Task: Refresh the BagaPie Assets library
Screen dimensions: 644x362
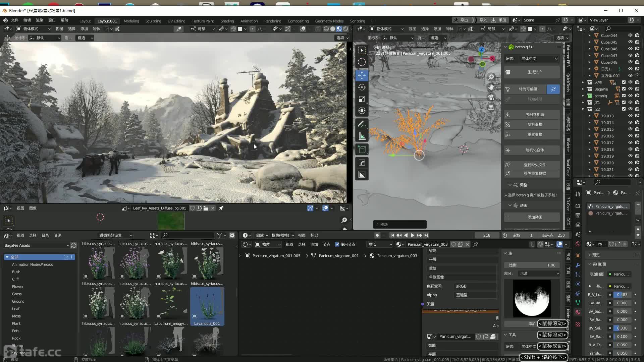Action: click(x=74, y=245)
